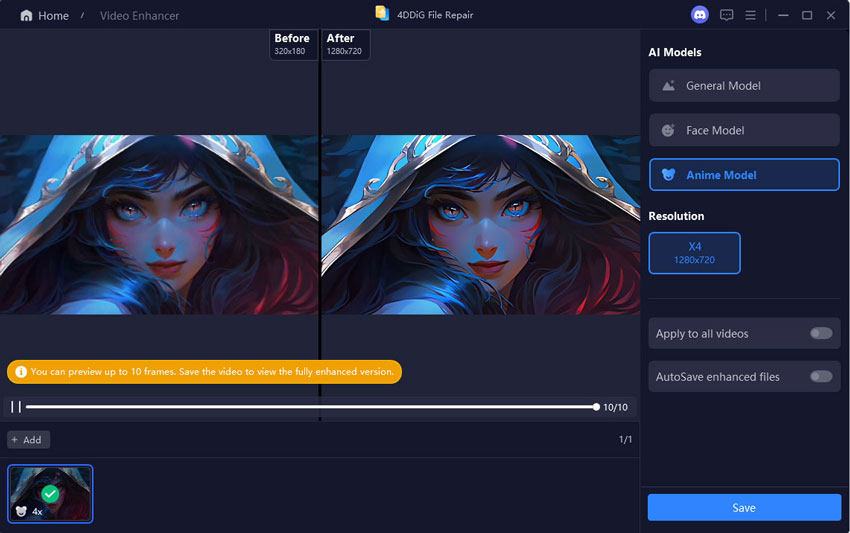This screenshot has width=850, height=533.
Task: Click the 10-frame preview notice banner
Action: tap(204, 372)
